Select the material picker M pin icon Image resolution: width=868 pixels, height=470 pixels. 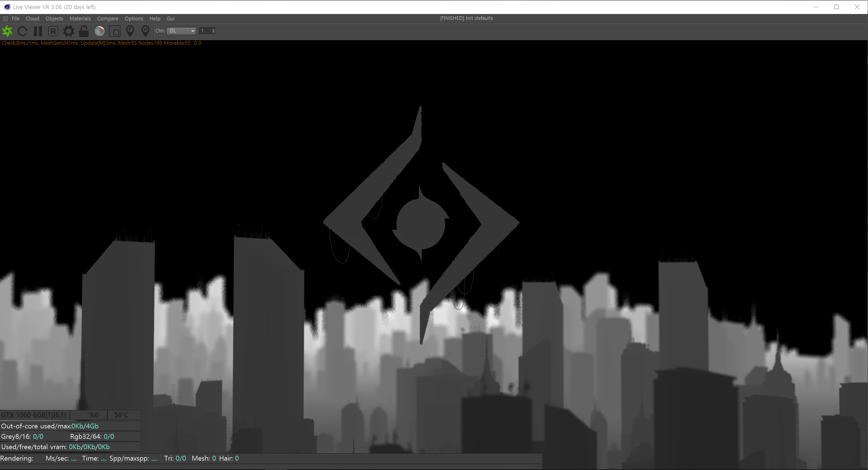(x=145, y=31)
